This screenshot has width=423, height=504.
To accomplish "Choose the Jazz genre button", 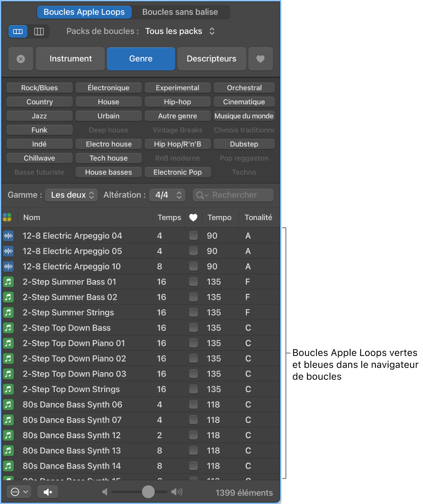I will click(39, 116).
